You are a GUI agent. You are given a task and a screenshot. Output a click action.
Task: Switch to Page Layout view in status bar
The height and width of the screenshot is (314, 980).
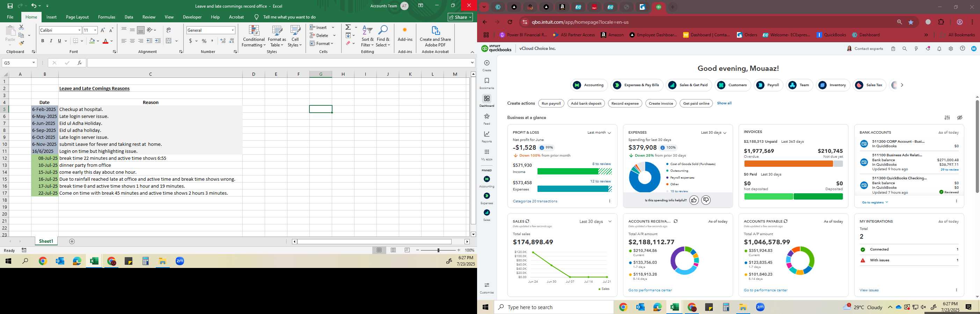coord(393,250)
